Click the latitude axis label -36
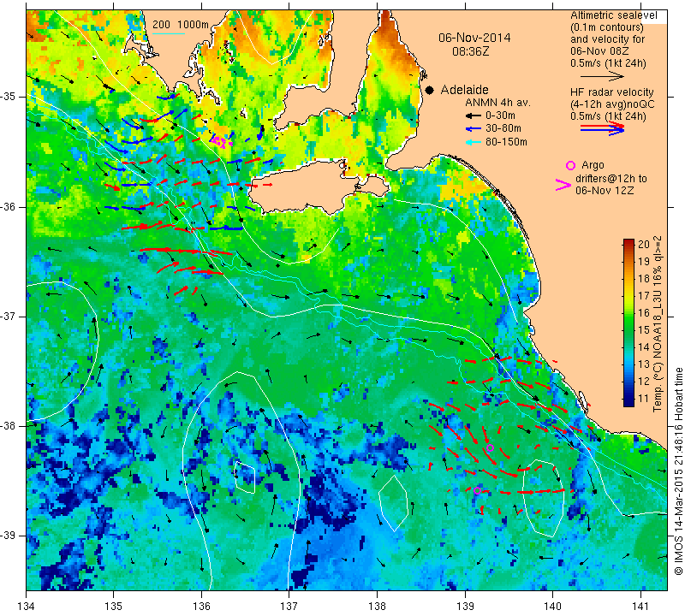The height and width of the screenshot is (616, 685). pos(9,206)
